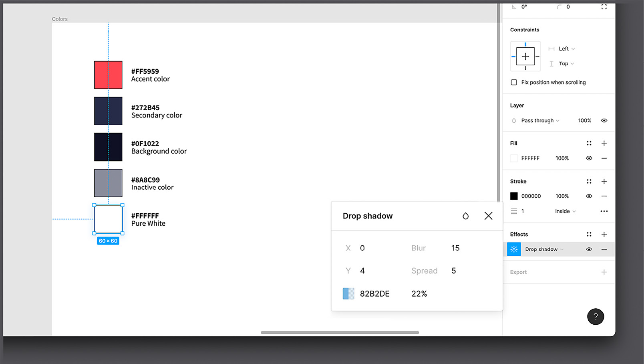Click the Layer blend mode droplet icon
Viewport: 644px width, 364px height.
514,120
